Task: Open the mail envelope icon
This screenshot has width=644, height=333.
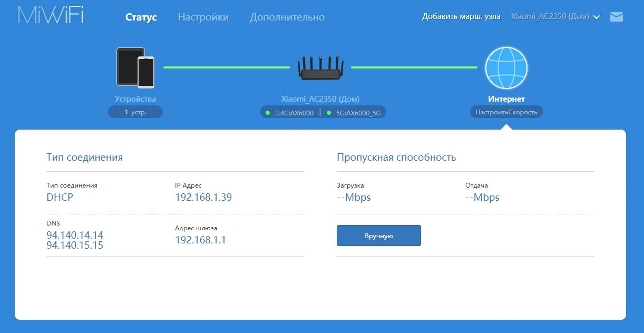Action: (617, 17)
